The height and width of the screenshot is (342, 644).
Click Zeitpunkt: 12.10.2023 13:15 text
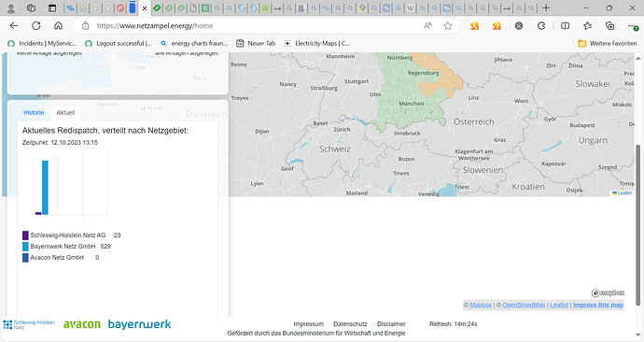tap(60, 143)
